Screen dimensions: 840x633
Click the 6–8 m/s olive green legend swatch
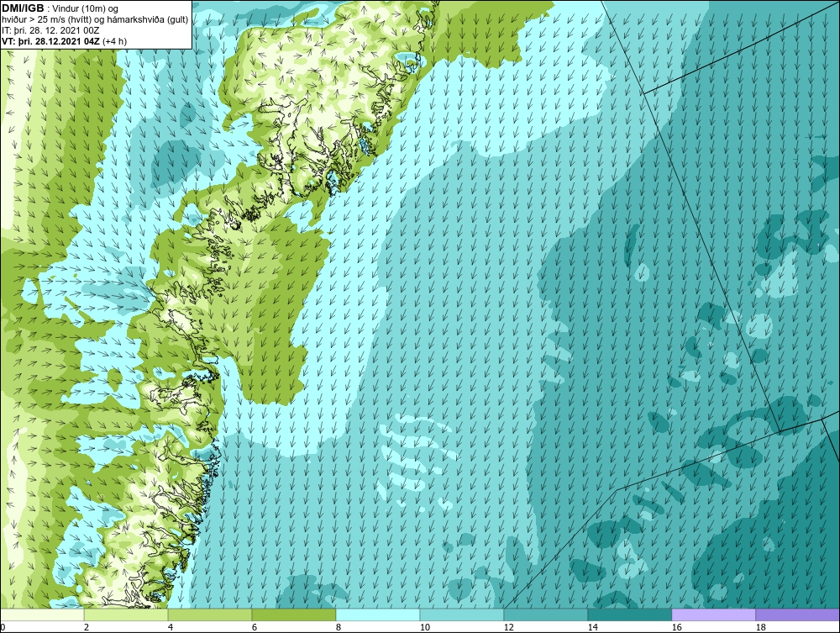pos(293,615)
